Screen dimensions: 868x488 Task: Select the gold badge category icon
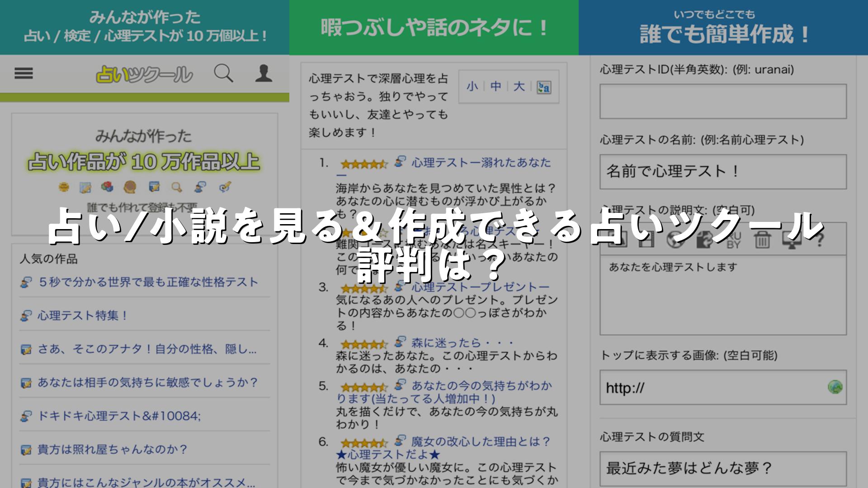64,187
